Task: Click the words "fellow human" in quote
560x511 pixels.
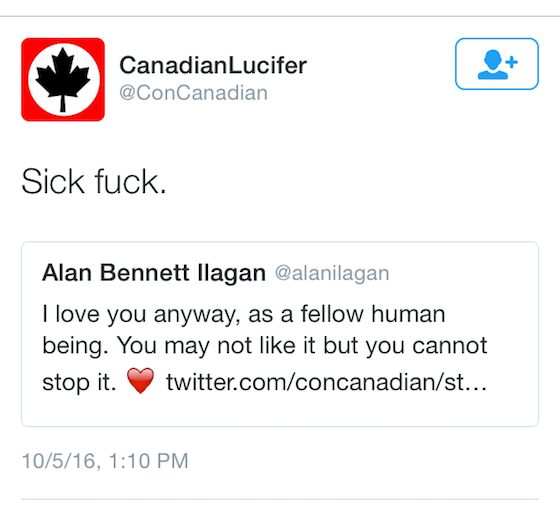Action: click(373, 314)
